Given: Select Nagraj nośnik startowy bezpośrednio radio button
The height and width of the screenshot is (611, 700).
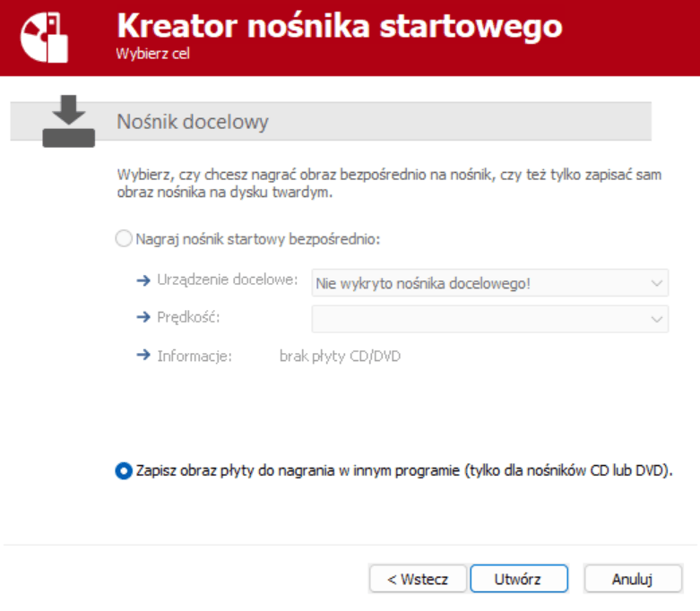Looking at the screenshot, I should [124, 239].
